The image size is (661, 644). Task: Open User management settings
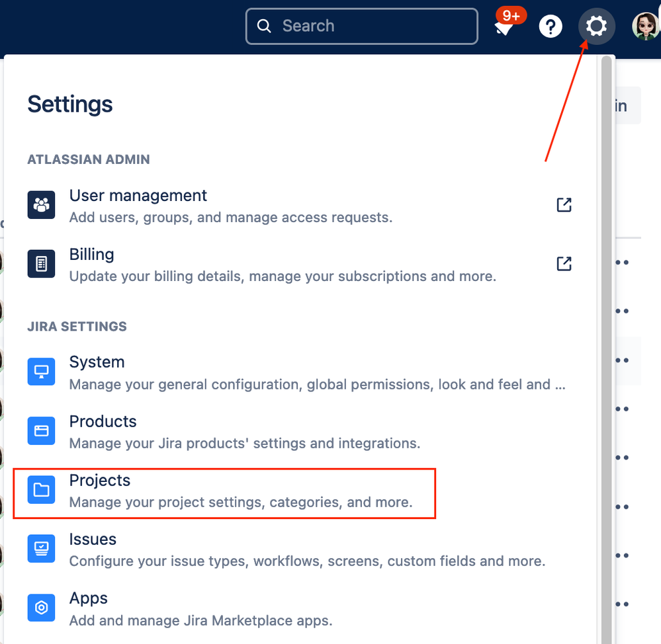tap(300, 206)
